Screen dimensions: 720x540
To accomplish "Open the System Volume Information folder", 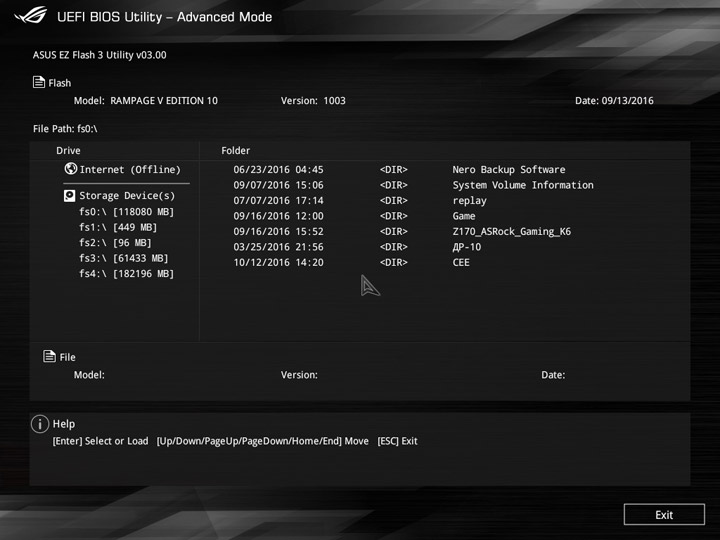I will tap(523, 185).
